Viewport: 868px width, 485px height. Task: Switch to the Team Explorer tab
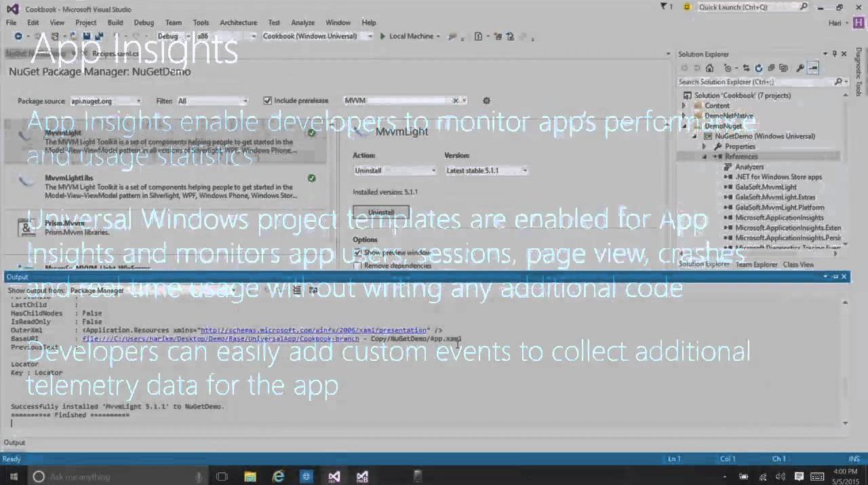pyautogui.click(x=756, y=265)
